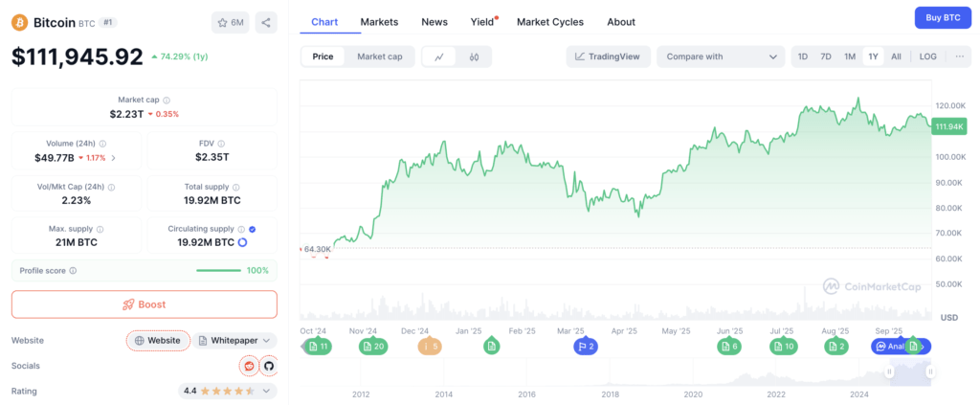Image resolution: width=980 pixels, height=405 pixels.
Task: Click the verified badge by Circulating supply
Action: [x=252, y=230]
